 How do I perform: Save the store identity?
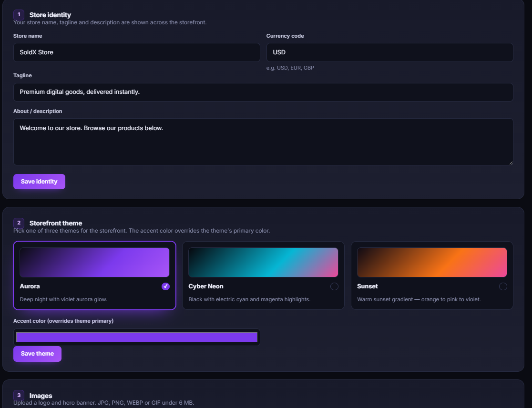pyautogui.click(x=39, y=182)
